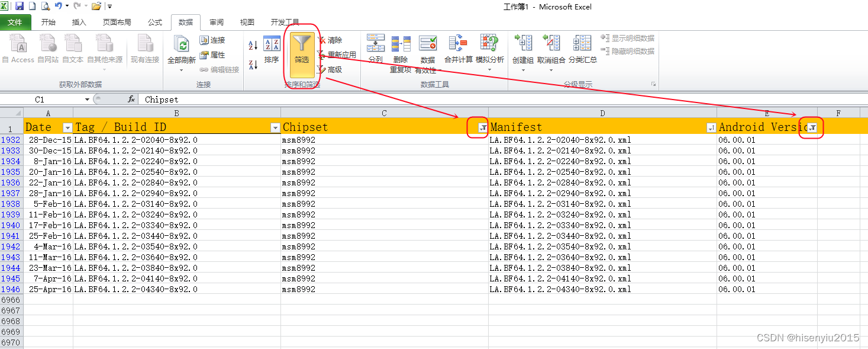The height and width of the screenshot is (349, 868).
Task: Click 重新应用 to reapply the filter
Action: [x=337, y=55]
